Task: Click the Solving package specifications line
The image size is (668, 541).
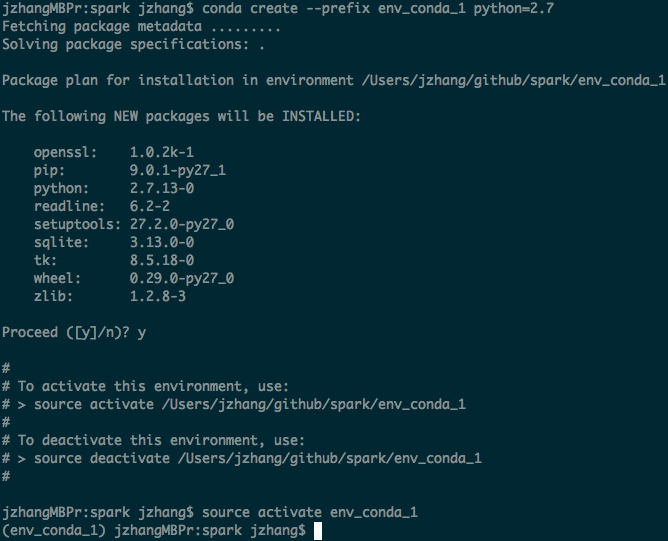Action: pyautogui.click(x=133, y=44)
